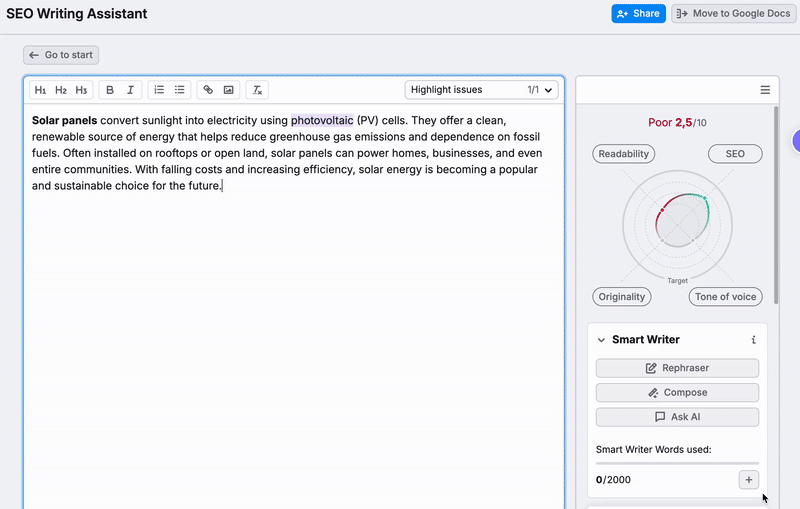Viewport: 800px width, 509px height.
Task: Apply Heading 2 formatting
Action: pyautogui.click(x=61, y=90)
